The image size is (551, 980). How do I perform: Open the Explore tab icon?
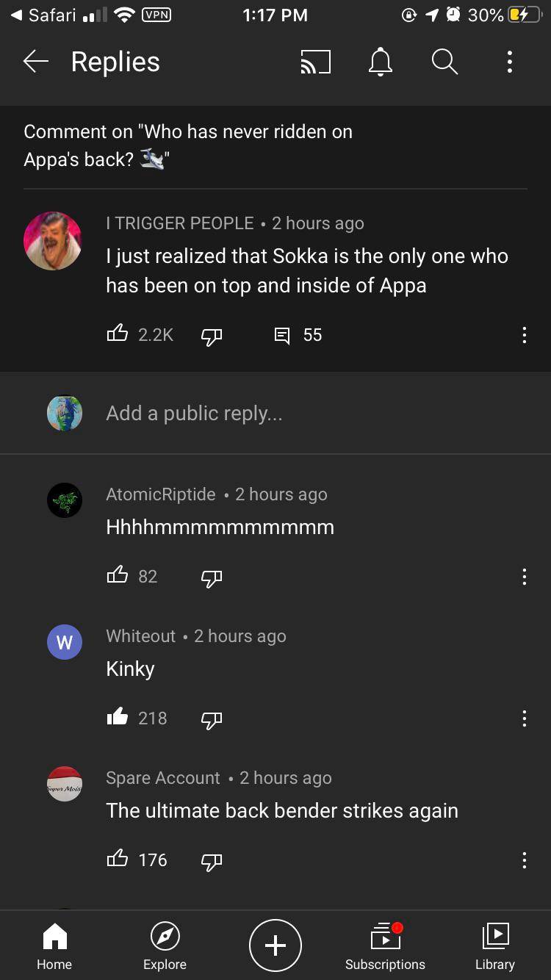tap(164, 945)
